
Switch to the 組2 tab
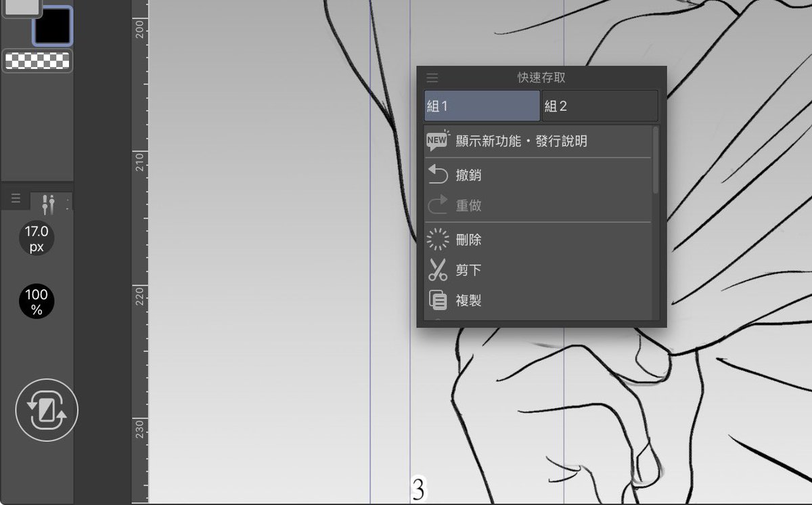[x=600, y=106]
